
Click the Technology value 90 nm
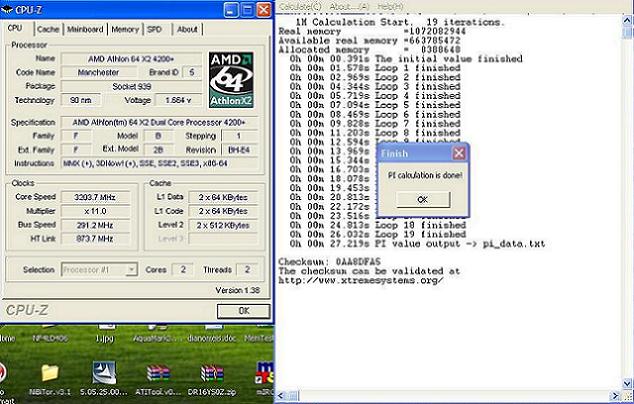[80, 100]
